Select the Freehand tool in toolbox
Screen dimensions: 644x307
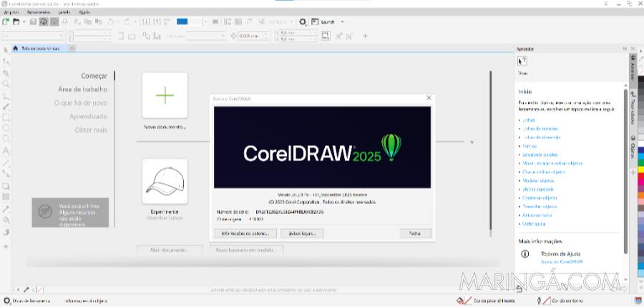click(x=6, y=96)
